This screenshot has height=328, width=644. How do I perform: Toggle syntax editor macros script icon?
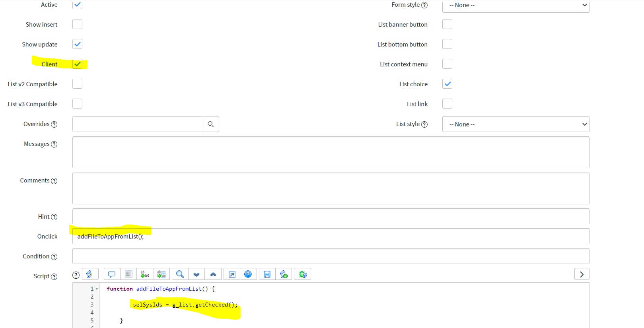(x=90, y=274)
